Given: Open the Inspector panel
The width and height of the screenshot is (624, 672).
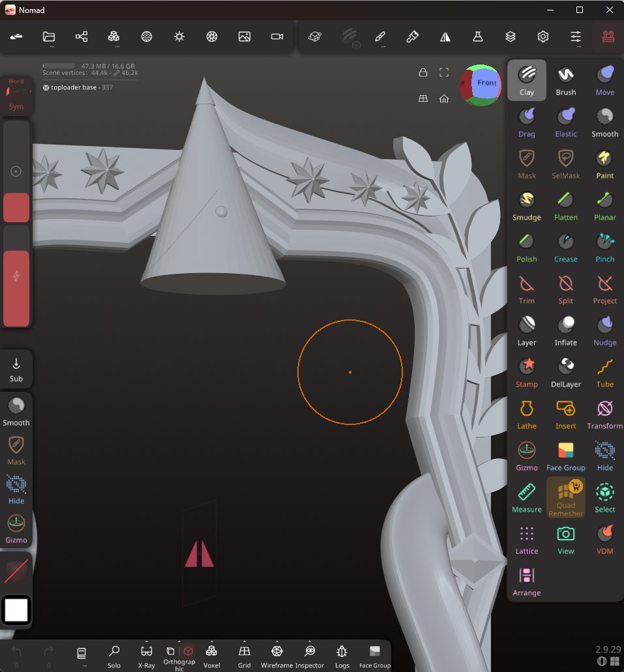Looking at the screenshot, I should point(310,656).
